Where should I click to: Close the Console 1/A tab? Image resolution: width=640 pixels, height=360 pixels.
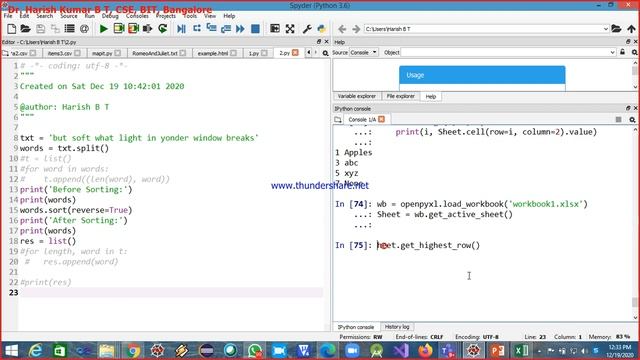click(x=381, y=119)
